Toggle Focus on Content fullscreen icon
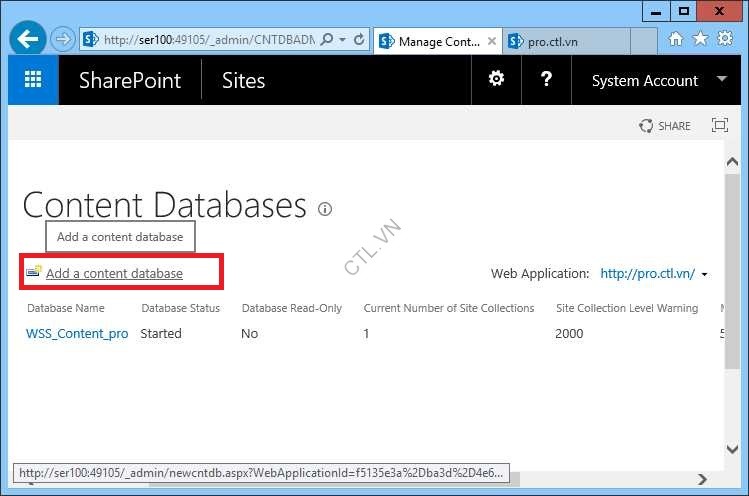Viewport: 749px width, 496px height. [720, 125]
